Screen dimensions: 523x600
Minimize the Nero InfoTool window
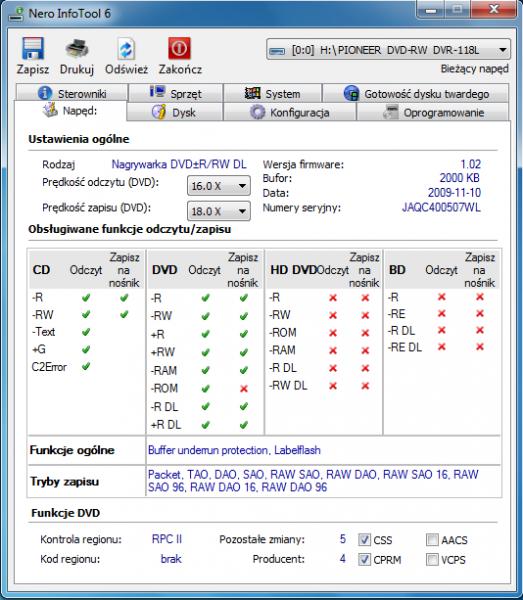click(431, 10)
